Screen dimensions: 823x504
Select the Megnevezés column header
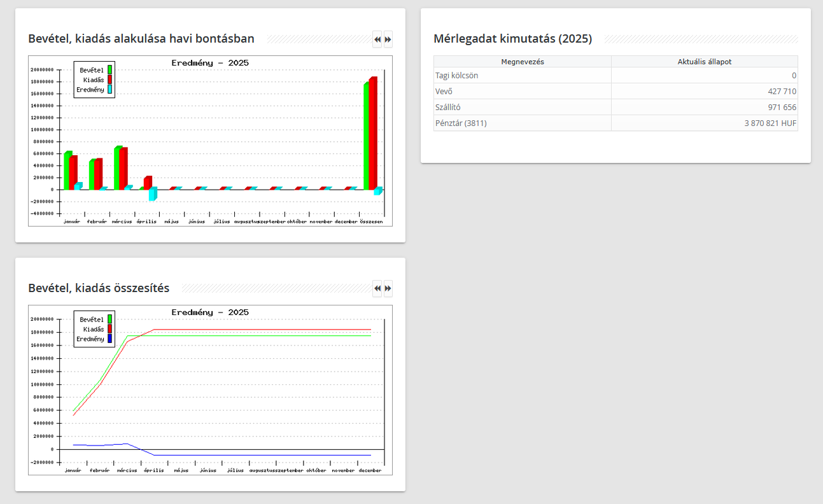pos(522,62)
